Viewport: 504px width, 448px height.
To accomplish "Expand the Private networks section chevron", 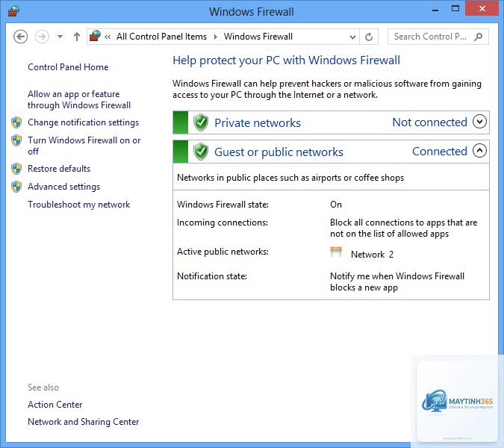I will (x=479, y=122).
